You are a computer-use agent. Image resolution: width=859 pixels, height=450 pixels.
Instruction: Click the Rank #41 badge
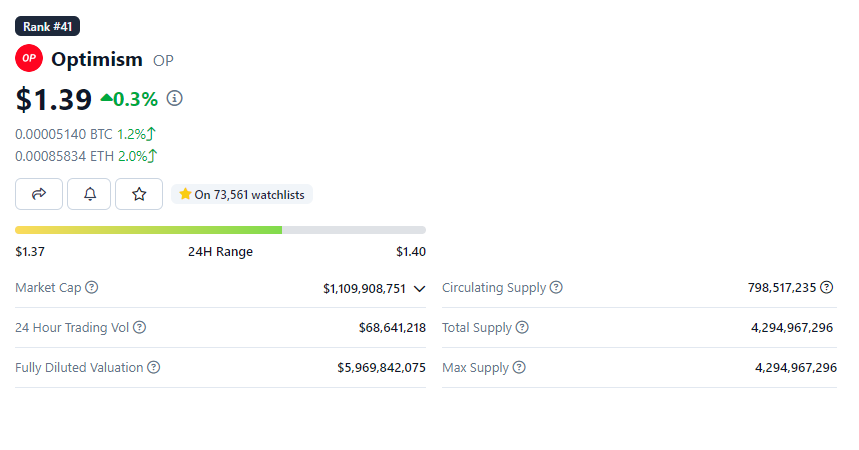(x=47, y=26)
